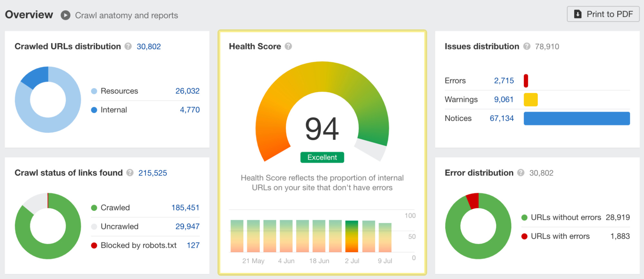View the 67,134 Notices count
The image size is (644, 279).
[502, 118]
